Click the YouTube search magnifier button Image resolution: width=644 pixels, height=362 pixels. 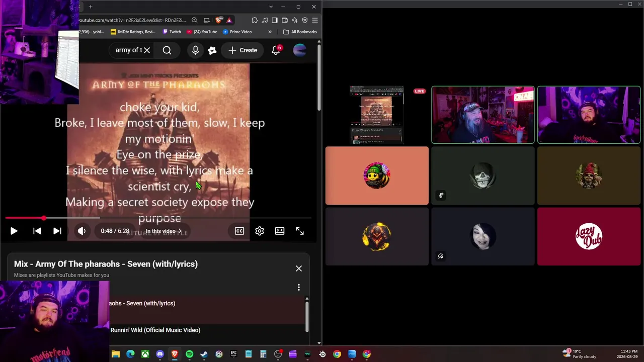click(167, 50)
